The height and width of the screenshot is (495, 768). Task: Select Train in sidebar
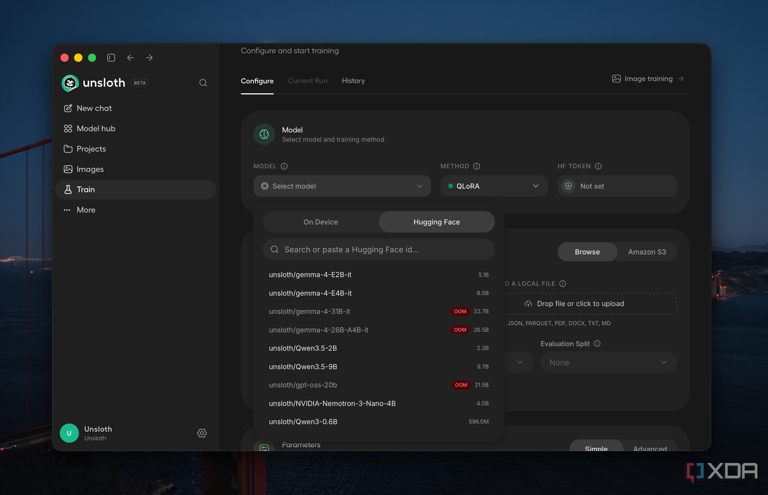136,189
